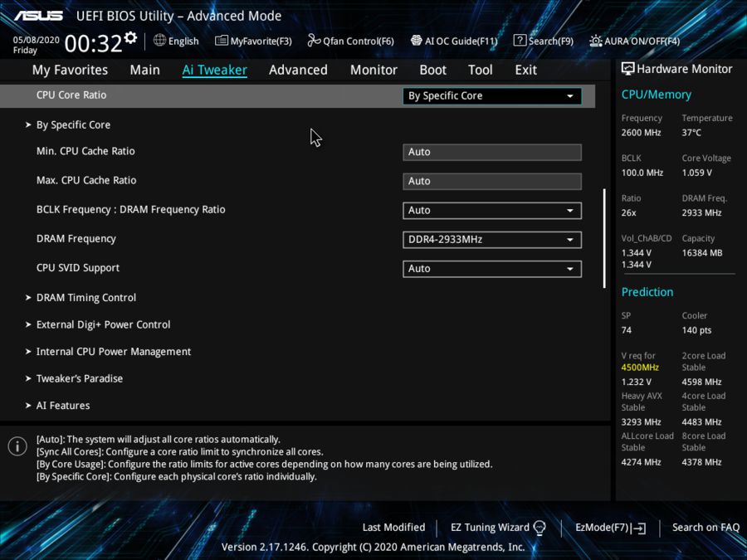Screen dimensions: 747x560
Task: Select the DRAM Frequency label
Action: 76,239
